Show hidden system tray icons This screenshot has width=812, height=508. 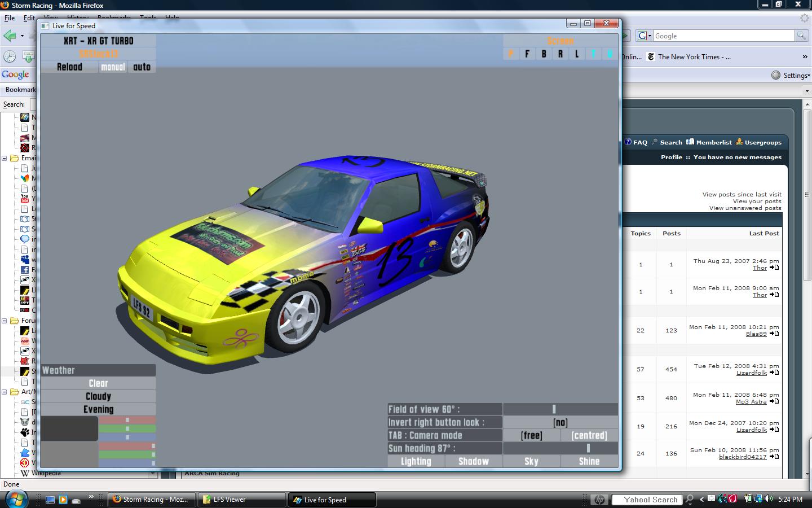(702, 500)
